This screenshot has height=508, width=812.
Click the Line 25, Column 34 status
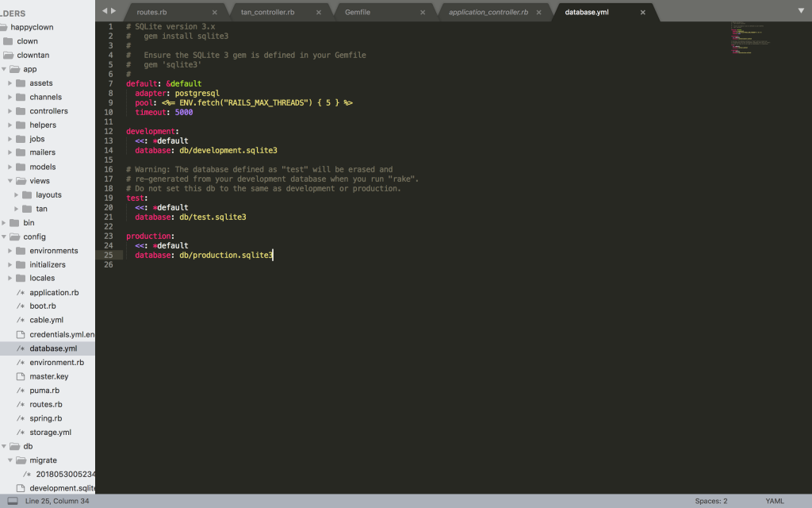pyautogui.click(x=57, y=501)
